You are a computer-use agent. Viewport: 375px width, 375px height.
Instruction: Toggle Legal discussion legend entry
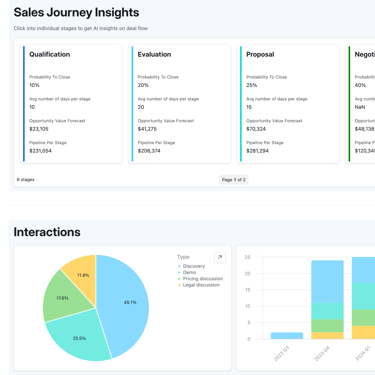click(199, 285)
